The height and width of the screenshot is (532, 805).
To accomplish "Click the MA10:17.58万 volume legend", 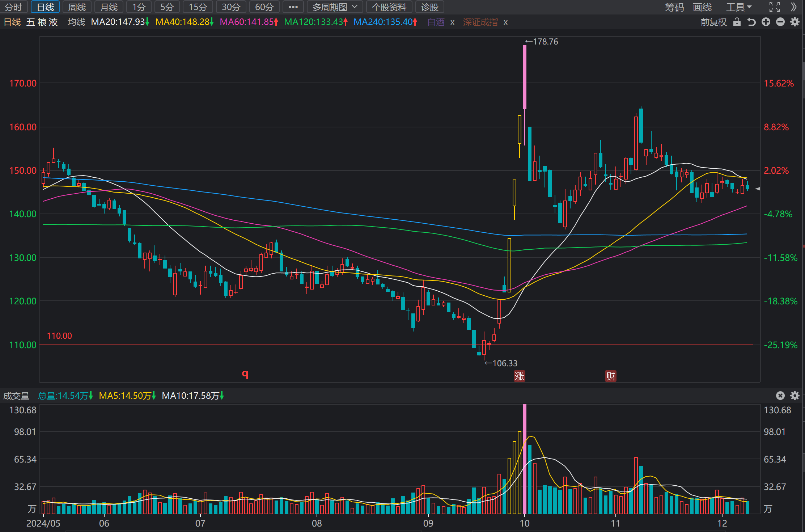I will [x=193, y=396].
